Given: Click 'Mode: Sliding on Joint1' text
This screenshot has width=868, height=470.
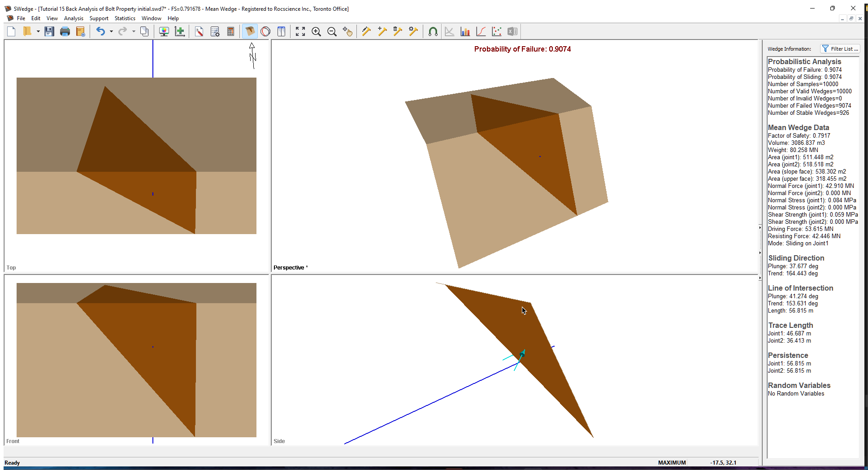Looking at the screenshot, I should 798,243.
